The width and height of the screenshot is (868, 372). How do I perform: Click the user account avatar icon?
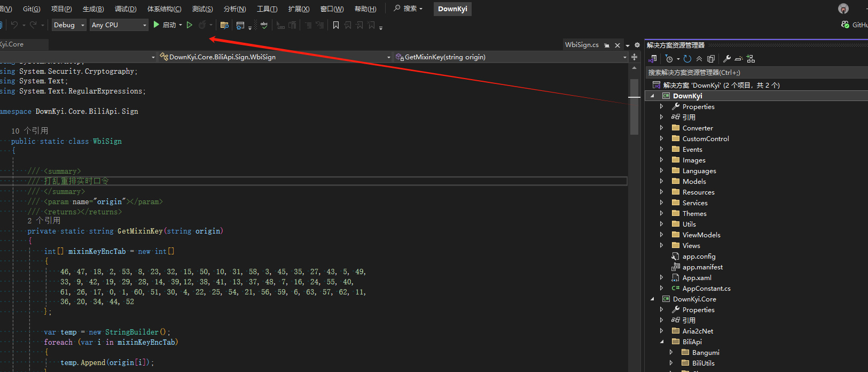point(843,9)
